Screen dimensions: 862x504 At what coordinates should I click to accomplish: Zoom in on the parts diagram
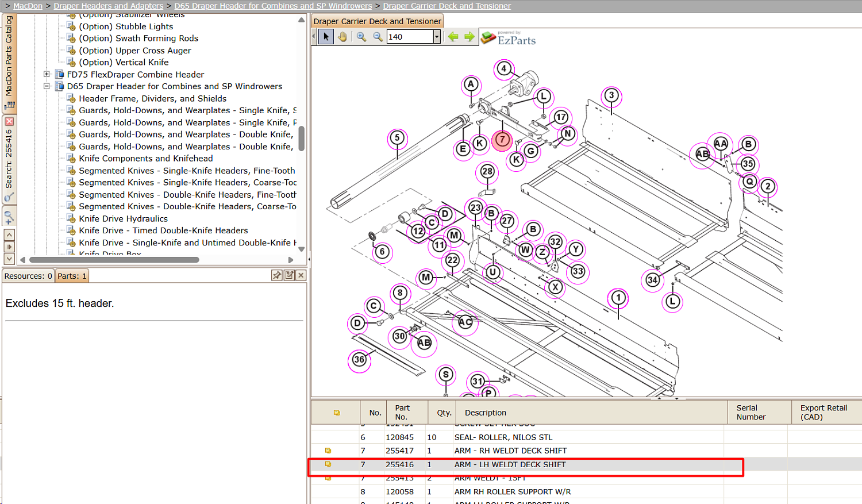tap(361, 37)
